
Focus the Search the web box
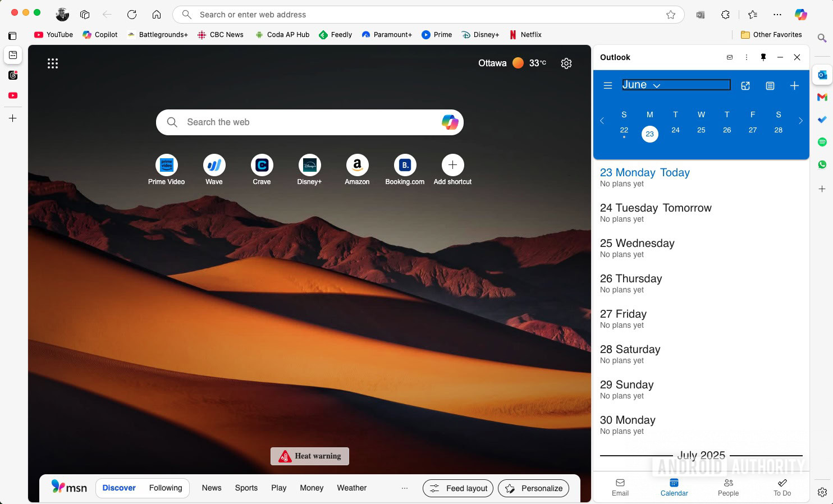click(310, 122)
